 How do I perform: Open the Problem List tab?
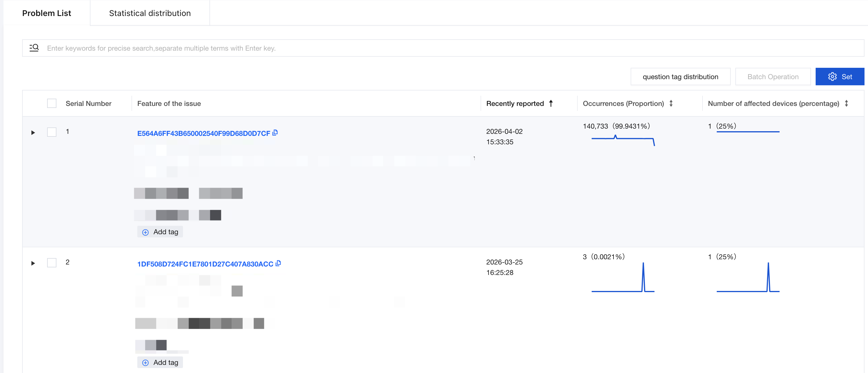coord(47,13)
